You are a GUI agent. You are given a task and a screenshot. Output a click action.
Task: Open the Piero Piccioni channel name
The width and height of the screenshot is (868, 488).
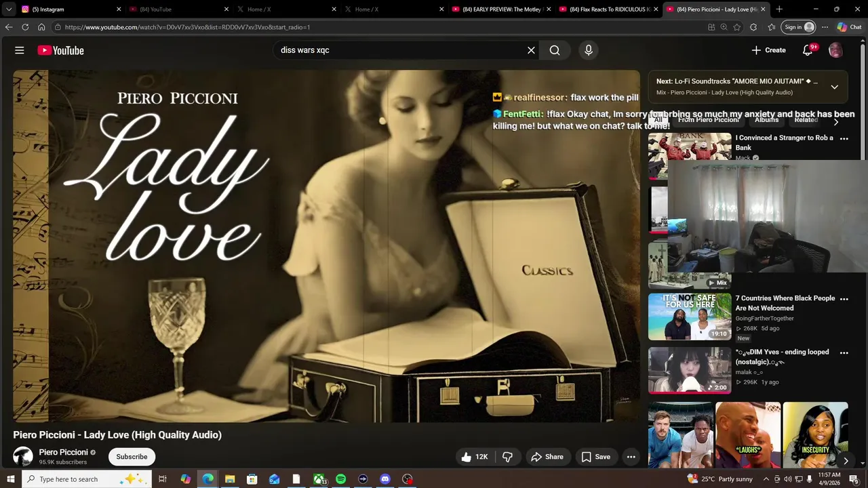click(x=63, y=452)
